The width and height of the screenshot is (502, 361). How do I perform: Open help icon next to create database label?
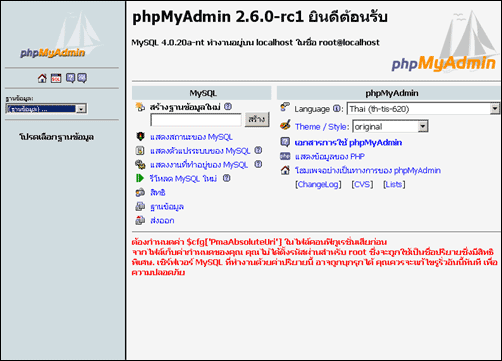coord(228,107)
